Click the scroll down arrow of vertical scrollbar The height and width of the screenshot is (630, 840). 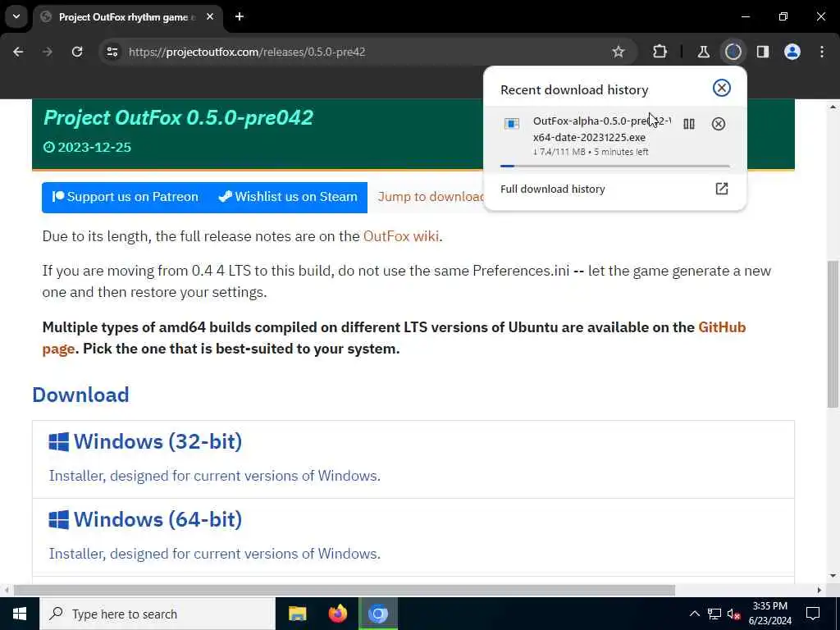click(833, 576)
